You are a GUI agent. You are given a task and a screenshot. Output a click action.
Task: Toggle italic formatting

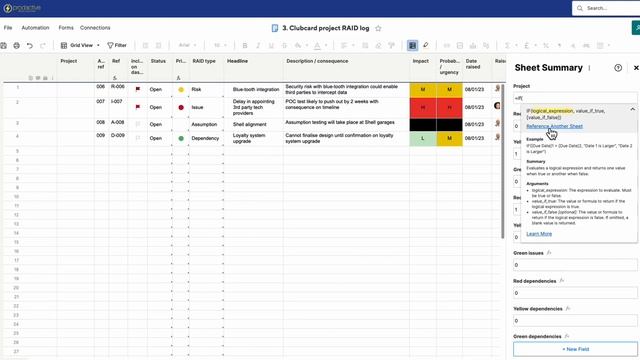point(258,45)
